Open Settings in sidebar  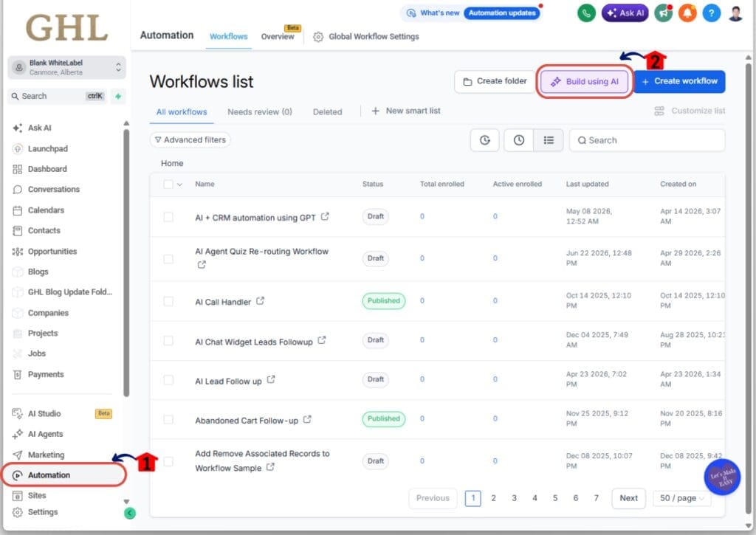[42, 512]
